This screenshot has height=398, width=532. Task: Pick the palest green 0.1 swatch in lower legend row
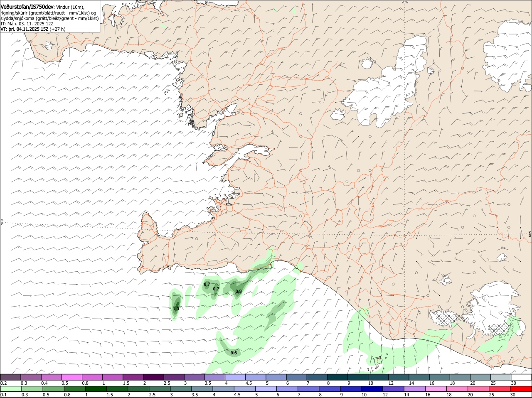pyautogui.click(x=11, y=389)
